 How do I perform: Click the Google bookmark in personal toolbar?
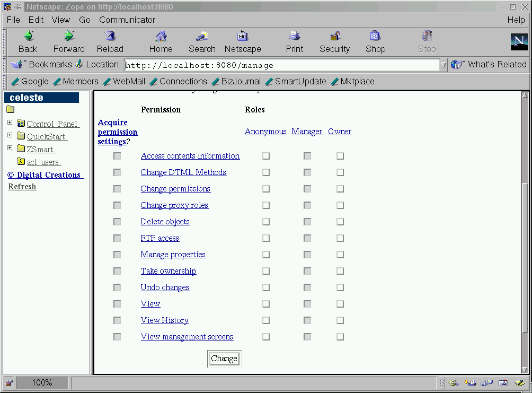coord(30,82)
